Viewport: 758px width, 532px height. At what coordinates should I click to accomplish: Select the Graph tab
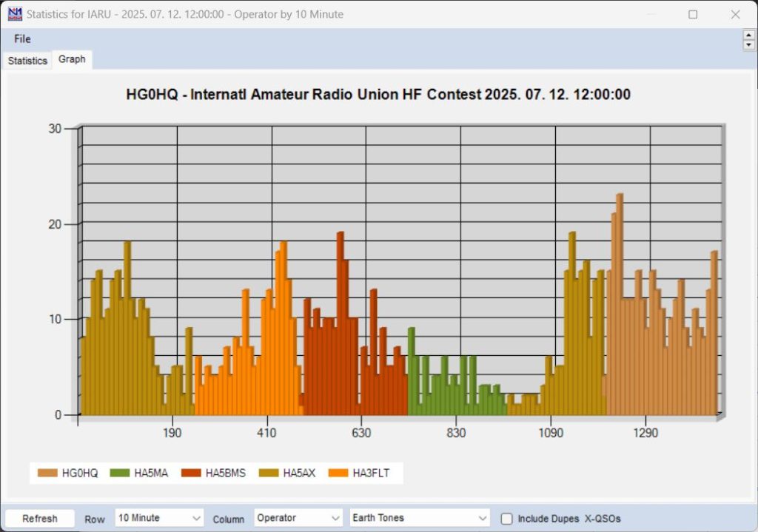(x=72, y=59)
